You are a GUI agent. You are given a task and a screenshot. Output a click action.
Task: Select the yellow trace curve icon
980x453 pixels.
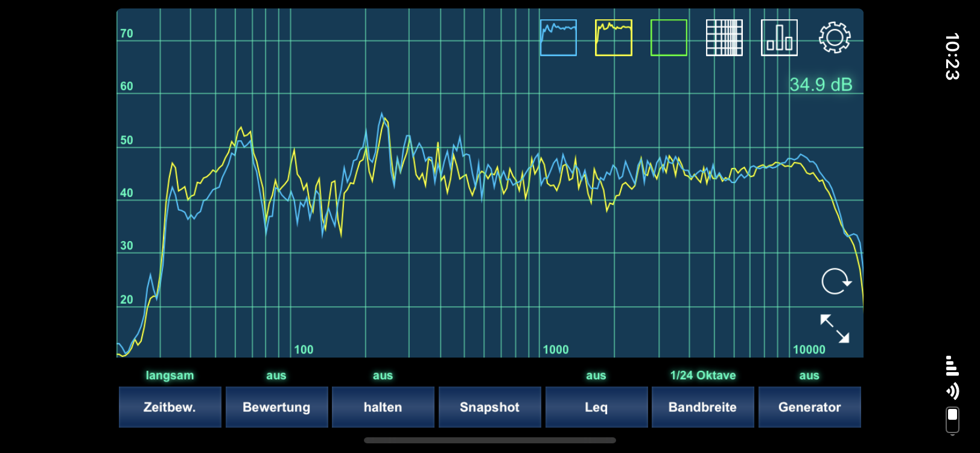tap(613, 37)
